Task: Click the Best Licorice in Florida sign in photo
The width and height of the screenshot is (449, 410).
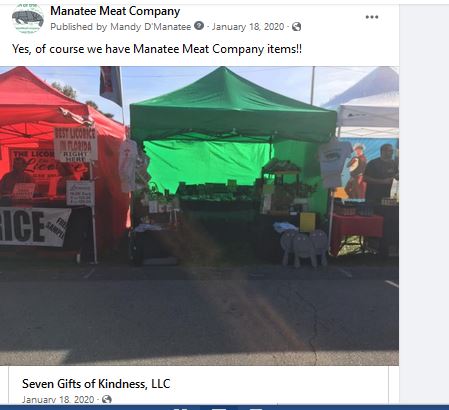Action: click(76, 144)
